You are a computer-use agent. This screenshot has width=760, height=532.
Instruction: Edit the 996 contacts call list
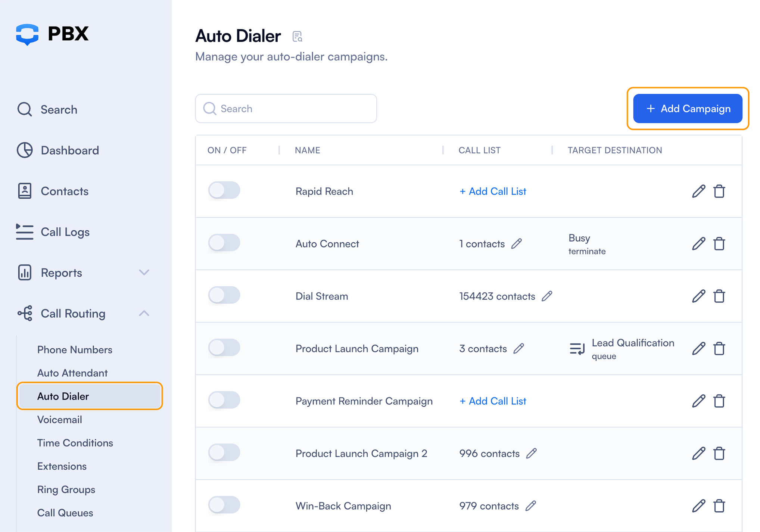pyautogui.click(x=531, y=453)
